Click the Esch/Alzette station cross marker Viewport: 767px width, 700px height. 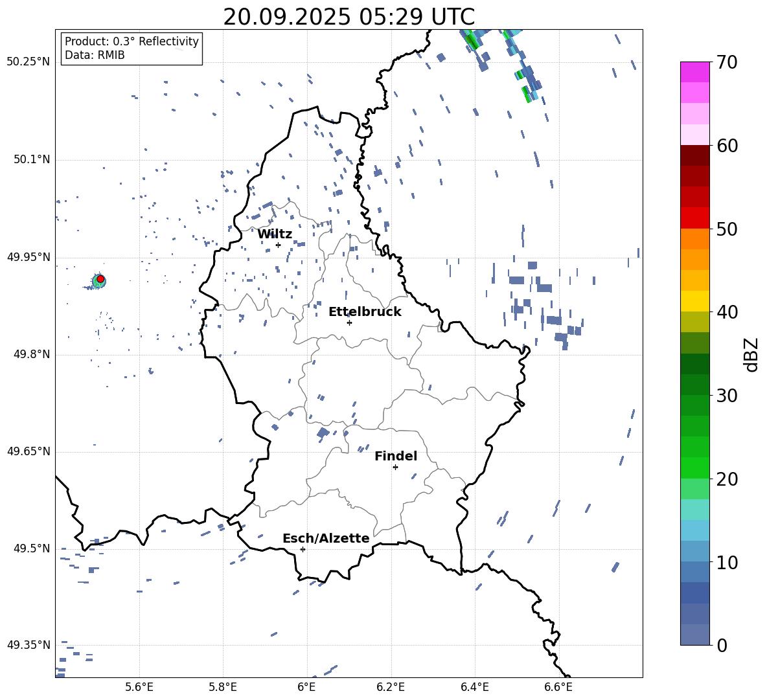303,549
